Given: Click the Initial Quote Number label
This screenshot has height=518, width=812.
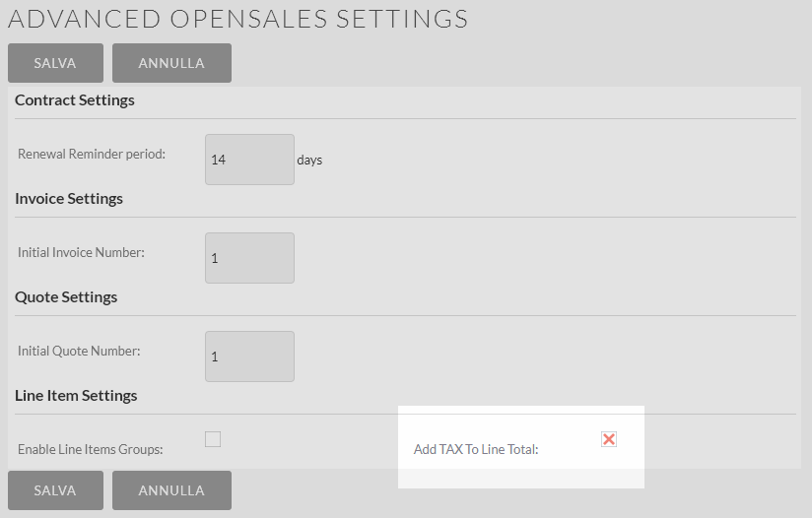Looking at the screenshot, I should coord(79,352).
